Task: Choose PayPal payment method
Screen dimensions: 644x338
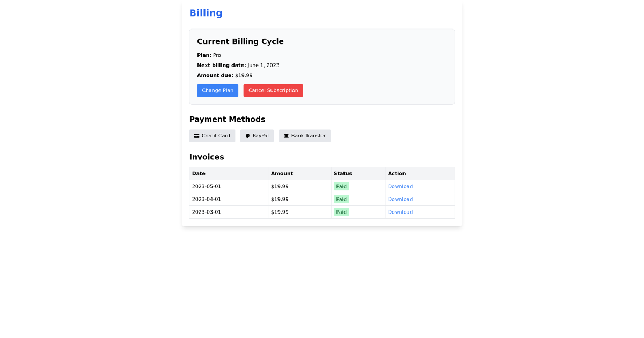Action: tap(257, 136)
